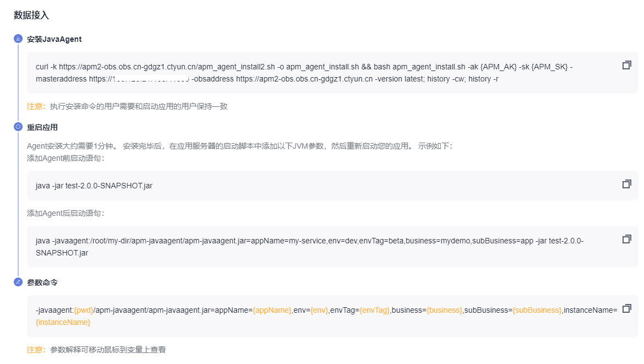Click the download step icon beside 安装JavaAgent
Screen dimensions: 644x364
tap(18, 39)
